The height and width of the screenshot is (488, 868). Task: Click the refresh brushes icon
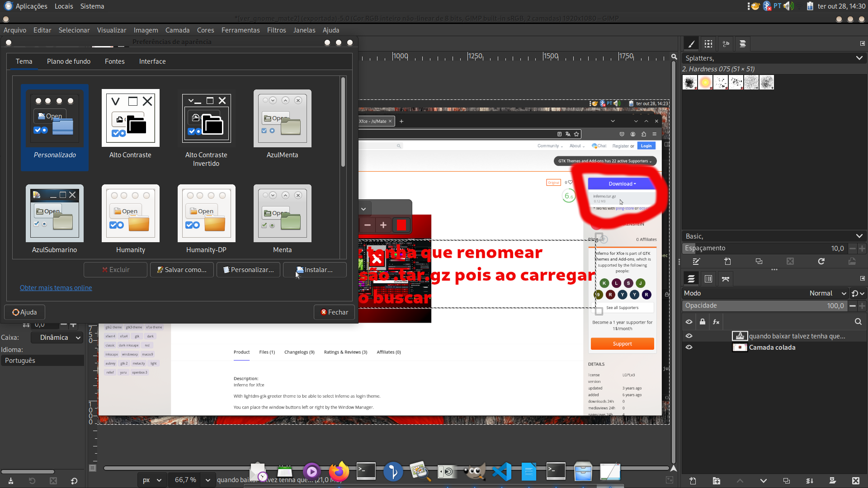click(x=821, y=261)
